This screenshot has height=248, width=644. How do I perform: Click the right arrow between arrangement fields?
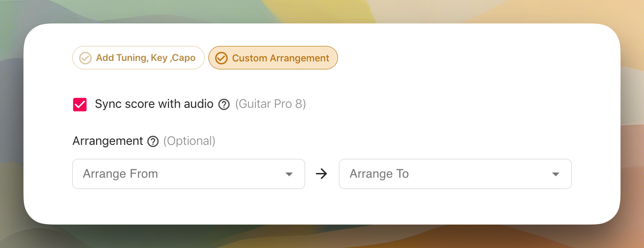point(322,174)
